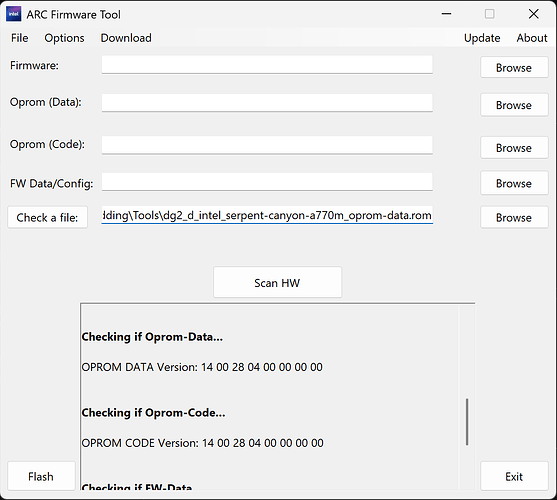The image size is (557, 500).
Task: Open the File menu
Action: (20, 38)
